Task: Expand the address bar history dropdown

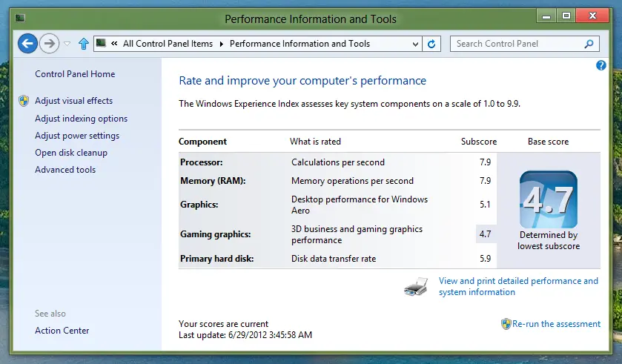Action: coord(415,44)
